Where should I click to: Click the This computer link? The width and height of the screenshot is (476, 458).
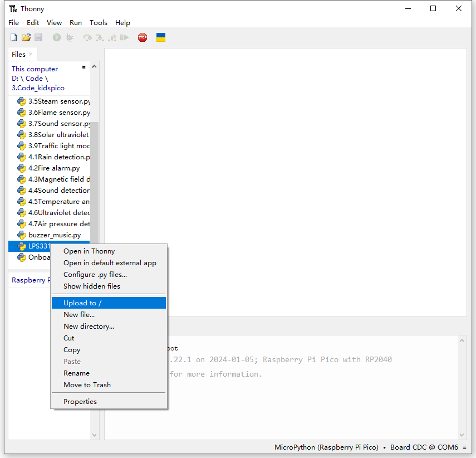click(x=35, y=69)
